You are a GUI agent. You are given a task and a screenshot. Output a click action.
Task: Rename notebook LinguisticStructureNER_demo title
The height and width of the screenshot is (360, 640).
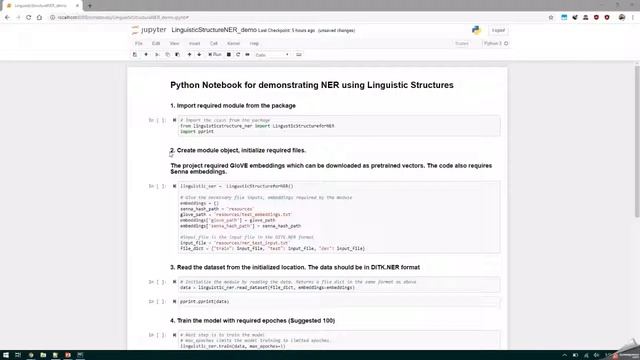pyautogui.click(x=214, y=30)
